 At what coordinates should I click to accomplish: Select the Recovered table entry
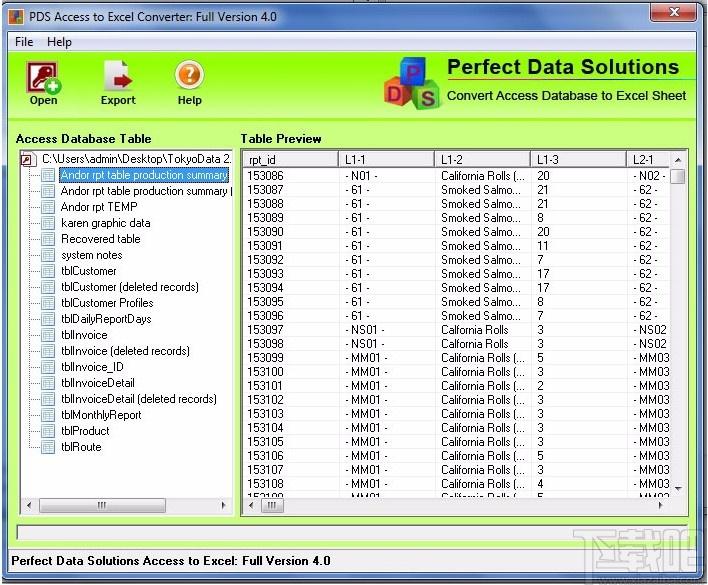pyautogui.click(x=100, y=239)
